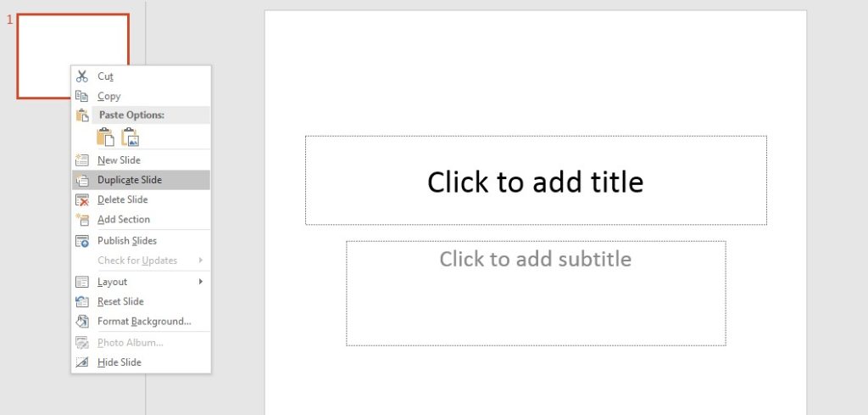This screenshot has width=868, height=415.
Task: Click the Format Background paint bucket icon
Action: (82, 322)
